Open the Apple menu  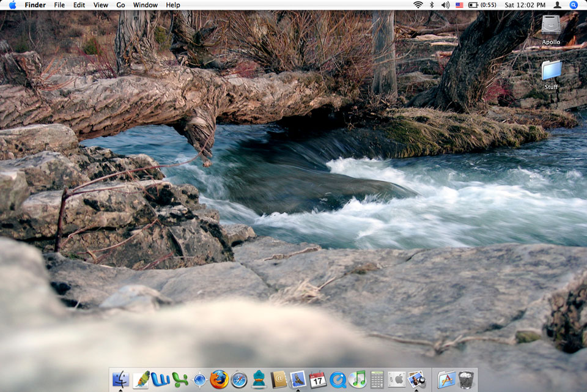point(12,5)
